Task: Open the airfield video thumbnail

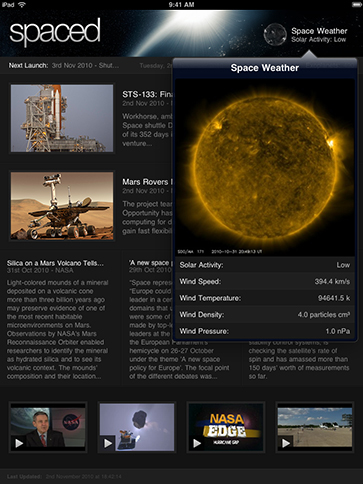Action: click(315, 427)
